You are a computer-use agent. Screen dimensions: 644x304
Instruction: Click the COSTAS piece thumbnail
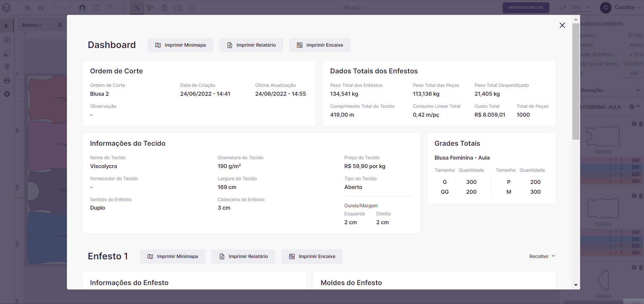tap(603, 208)
